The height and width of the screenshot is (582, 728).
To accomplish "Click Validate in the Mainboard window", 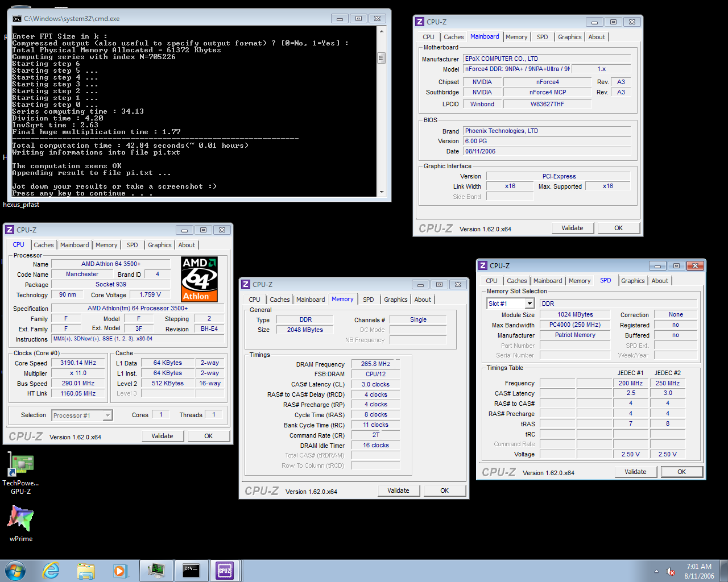I will (572, 228).
